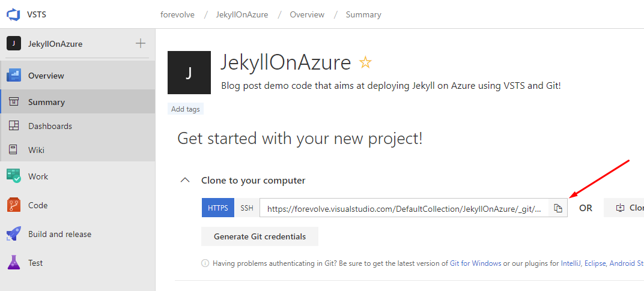644x291 pixels.
Task: Click the Summary breadcrumb item
Action: pyautogui.click(x=363, y=15)
